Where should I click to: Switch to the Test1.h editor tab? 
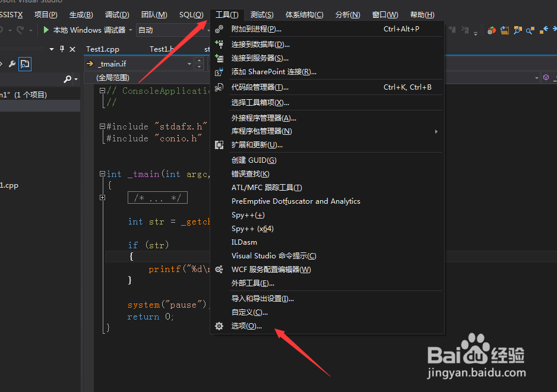coord(162,49)
